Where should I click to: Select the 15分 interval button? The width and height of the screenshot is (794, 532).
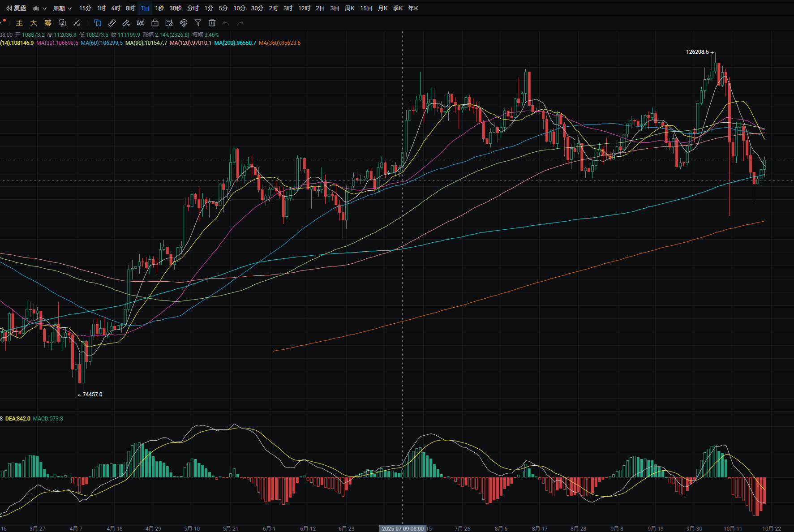point(85,9)
